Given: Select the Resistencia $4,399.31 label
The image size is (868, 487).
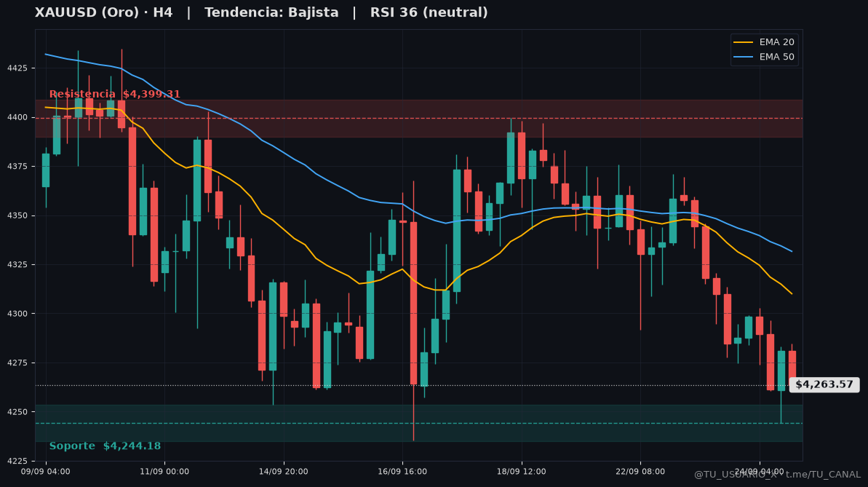Looking at the screenshot, I should tap(114, 94).
